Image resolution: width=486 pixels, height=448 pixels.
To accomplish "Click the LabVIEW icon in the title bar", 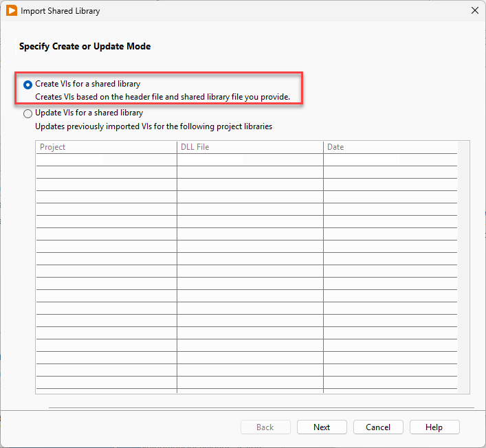I will point(12,11).
